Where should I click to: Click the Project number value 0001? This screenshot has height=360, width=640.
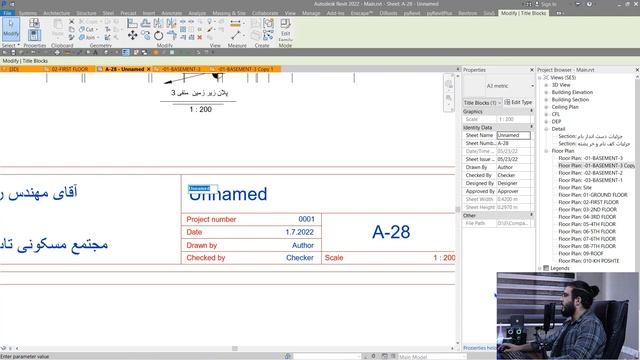click(306, 219)
